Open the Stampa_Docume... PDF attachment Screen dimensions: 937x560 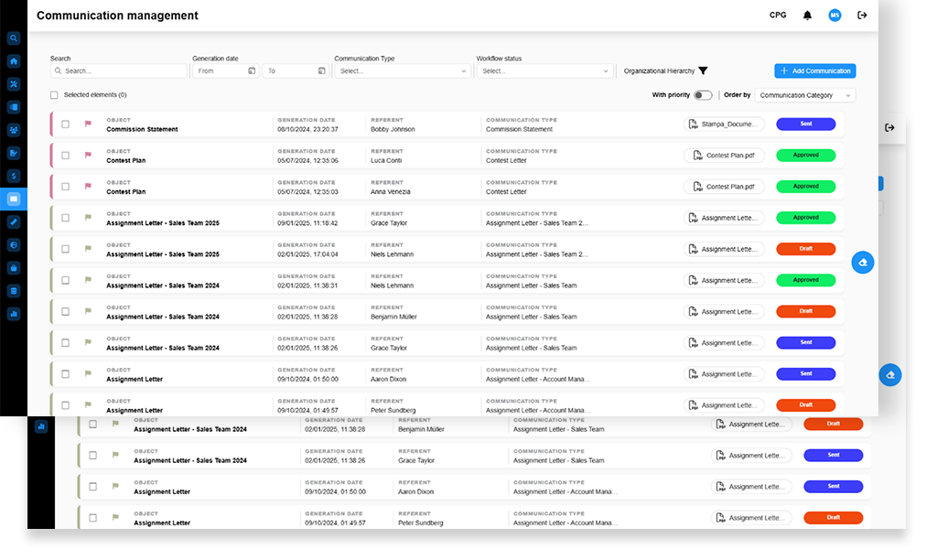[x=723, y=124]
